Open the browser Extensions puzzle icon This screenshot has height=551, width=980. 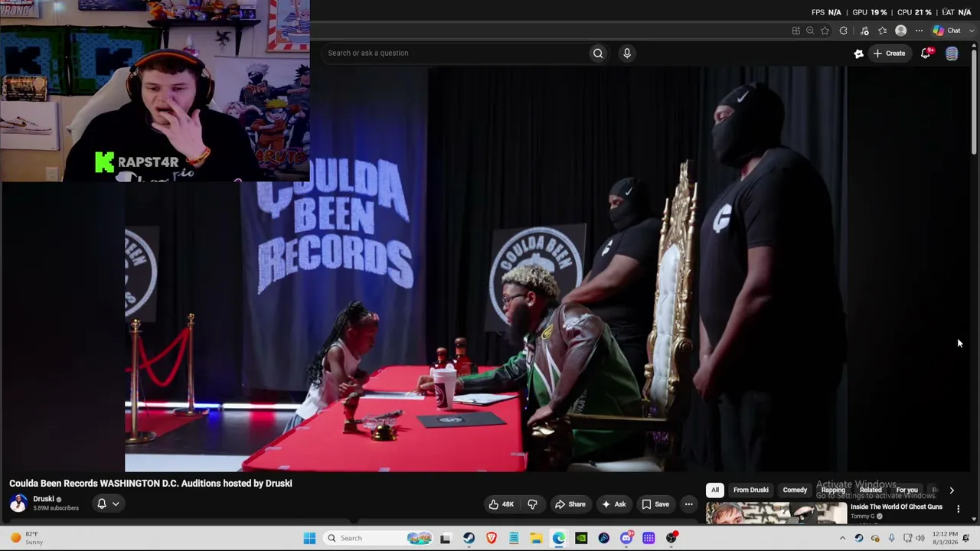point(844,31)
